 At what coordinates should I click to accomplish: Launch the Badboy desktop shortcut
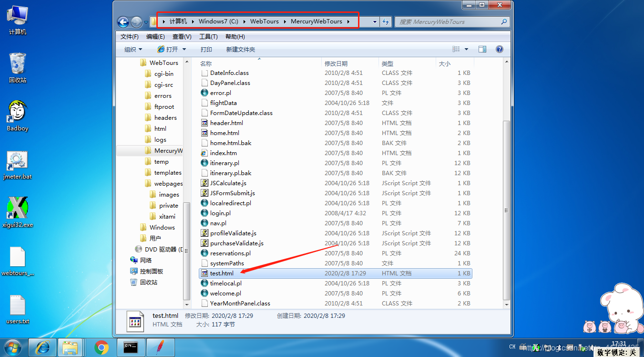(x=18, y=115)
